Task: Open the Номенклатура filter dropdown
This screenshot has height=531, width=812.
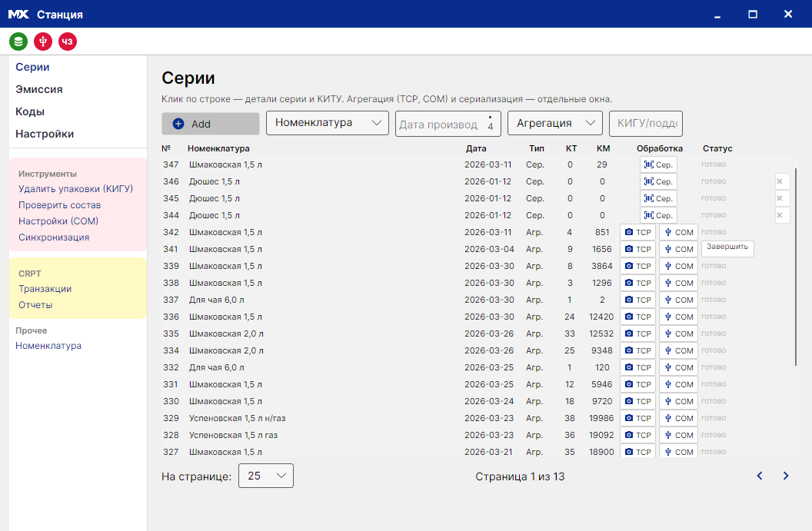Action: tap(328, 123)
